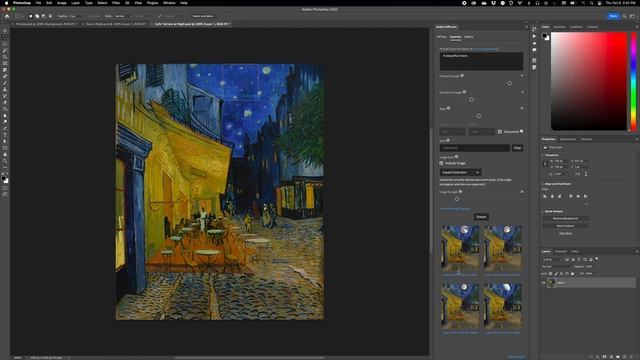Switch to the Adjustments tab
Viewport: 640px width, 360px height.
[x=568, y=139]
